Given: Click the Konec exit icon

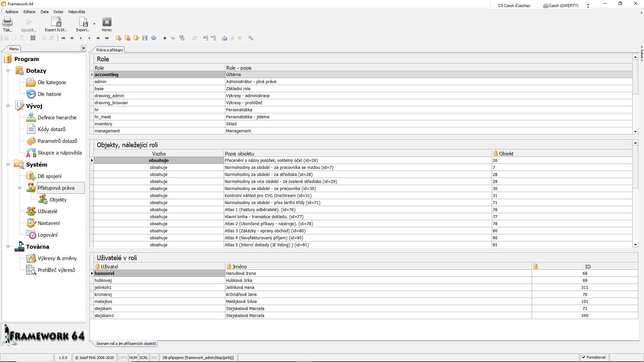Looking at the screenshot, I should click(x=107, y=22).
